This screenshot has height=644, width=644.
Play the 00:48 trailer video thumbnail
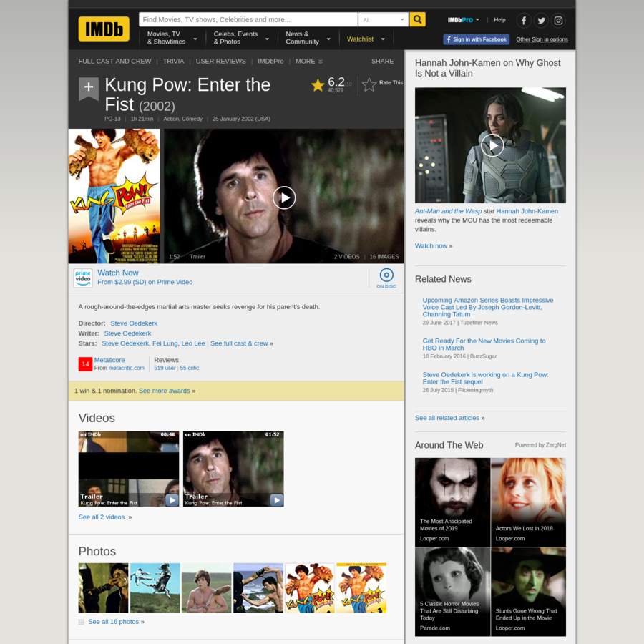coord(129,469)
